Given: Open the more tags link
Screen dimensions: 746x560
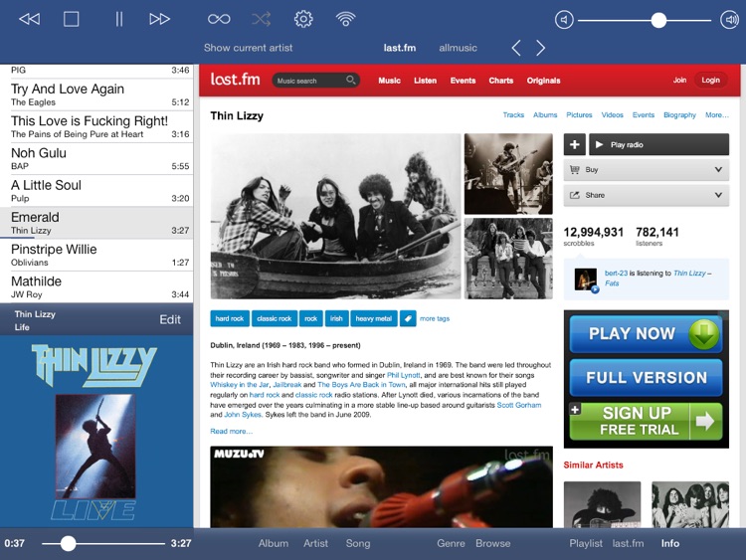Looking at the screenshot, I should tap(435, 318).
